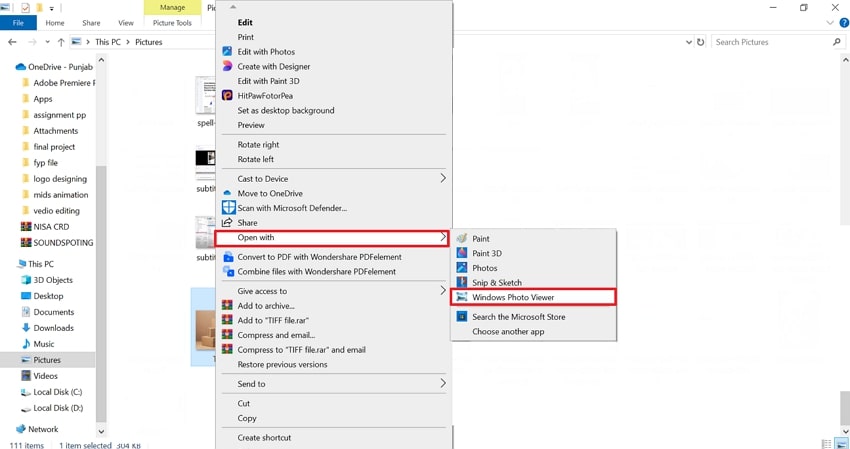850x449 pixels.
Task: Open the recent locations dropdown arrow
Action: pyautogui.click(x=48, y=42)
